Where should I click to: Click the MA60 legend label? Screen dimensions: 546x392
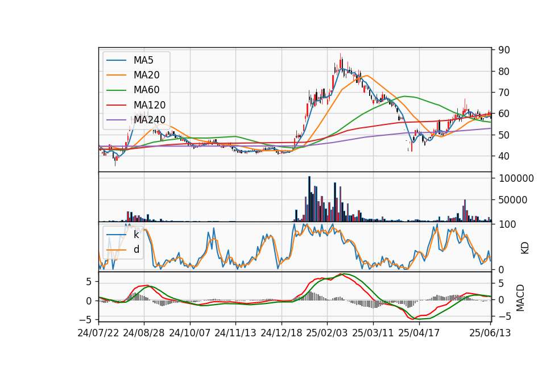coord(146,90)
